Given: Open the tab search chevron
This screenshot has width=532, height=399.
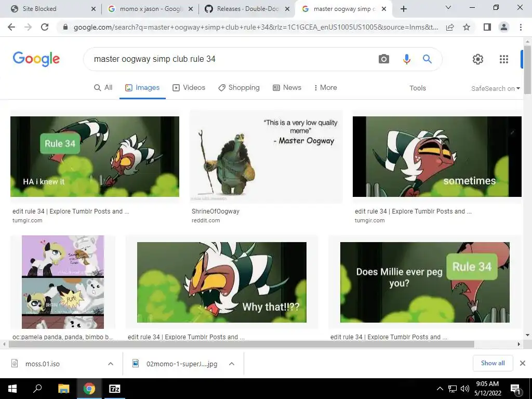Looking at the screenshot, I should coord(448,7).
